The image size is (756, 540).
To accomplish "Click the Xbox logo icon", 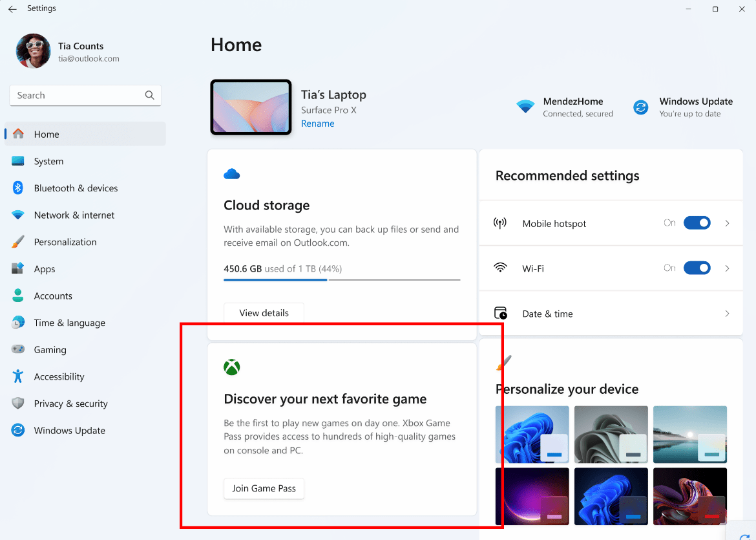I will point(232,367).
